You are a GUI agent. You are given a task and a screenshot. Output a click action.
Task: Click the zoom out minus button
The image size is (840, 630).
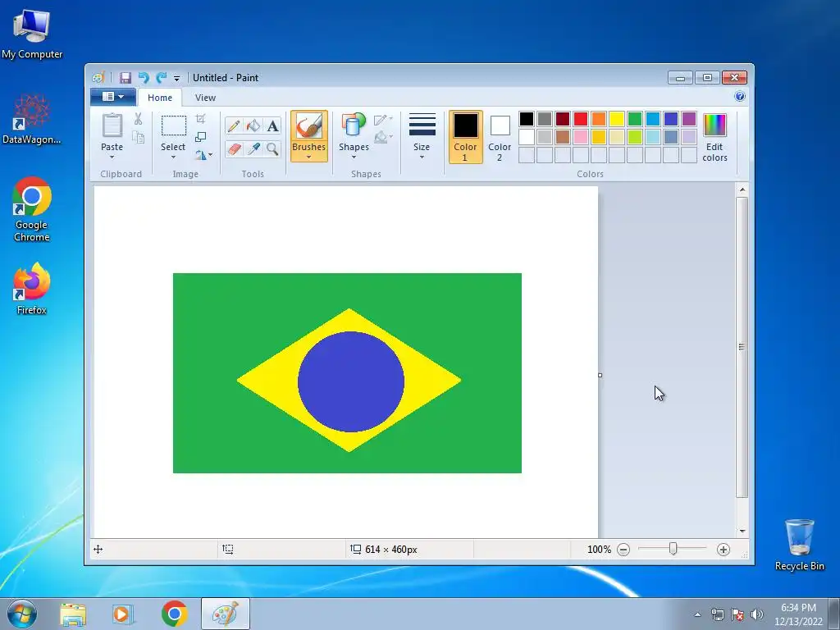click(x=623, y=550)
